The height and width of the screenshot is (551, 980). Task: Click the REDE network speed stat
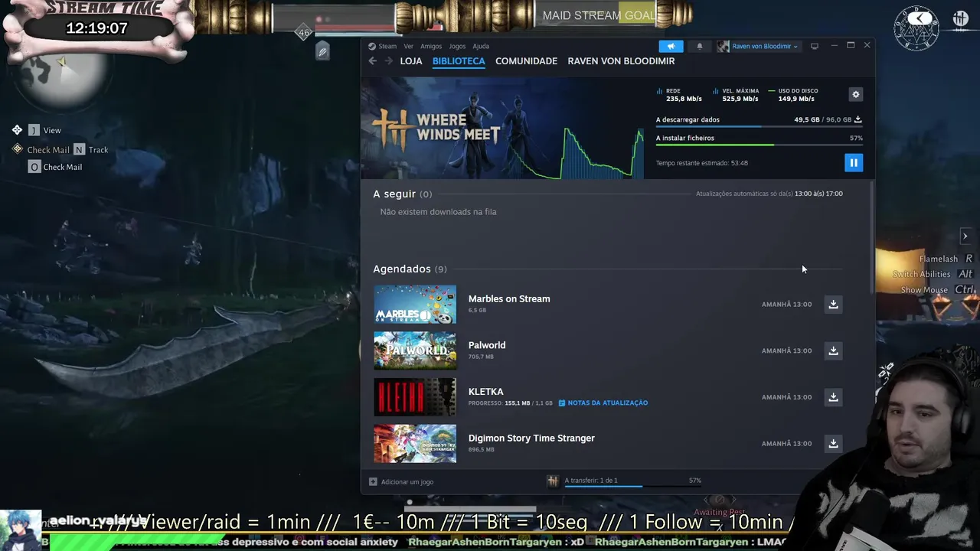point(679,95)
